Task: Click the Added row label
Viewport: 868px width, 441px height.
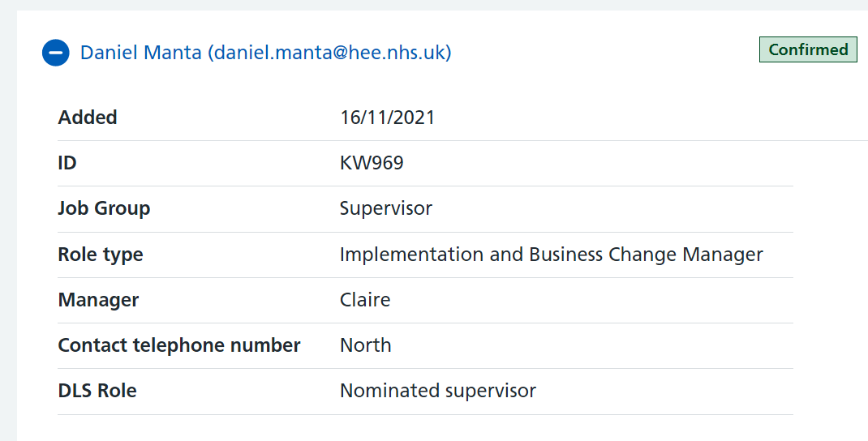Action: coord(88,118)
